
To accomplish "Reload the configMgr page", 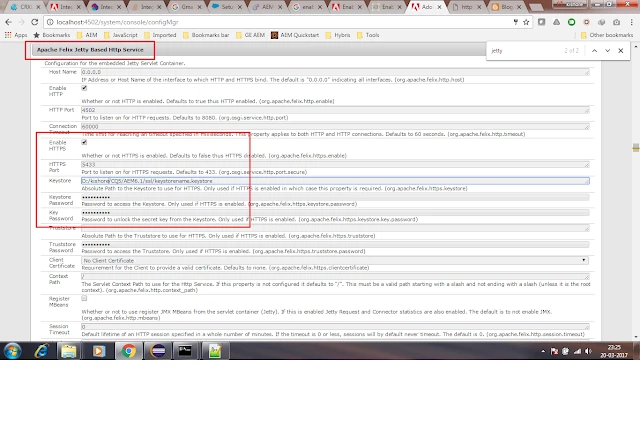I will [35, 22].
